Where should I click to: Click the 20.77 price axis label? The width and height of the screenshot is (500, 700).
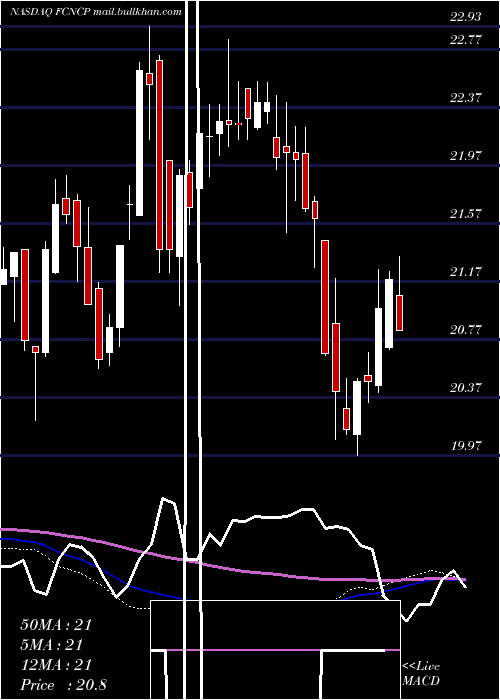(x=466, y=329)
